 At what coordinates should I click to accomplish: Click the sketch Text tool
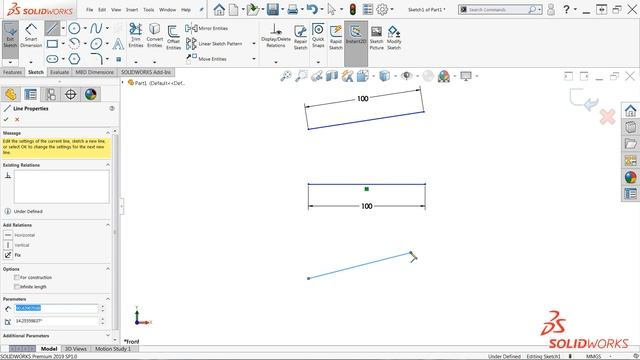click(118, 44)
